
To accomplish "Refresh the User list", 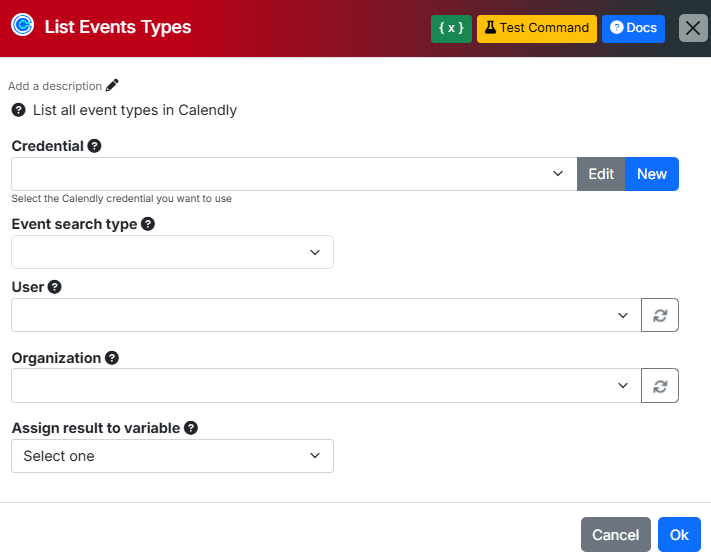I will tap(660, 315).
